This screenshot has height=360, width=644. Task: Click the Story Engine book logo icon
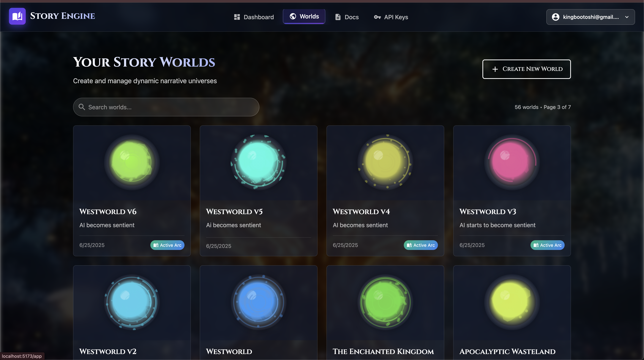tap(17, 16)
